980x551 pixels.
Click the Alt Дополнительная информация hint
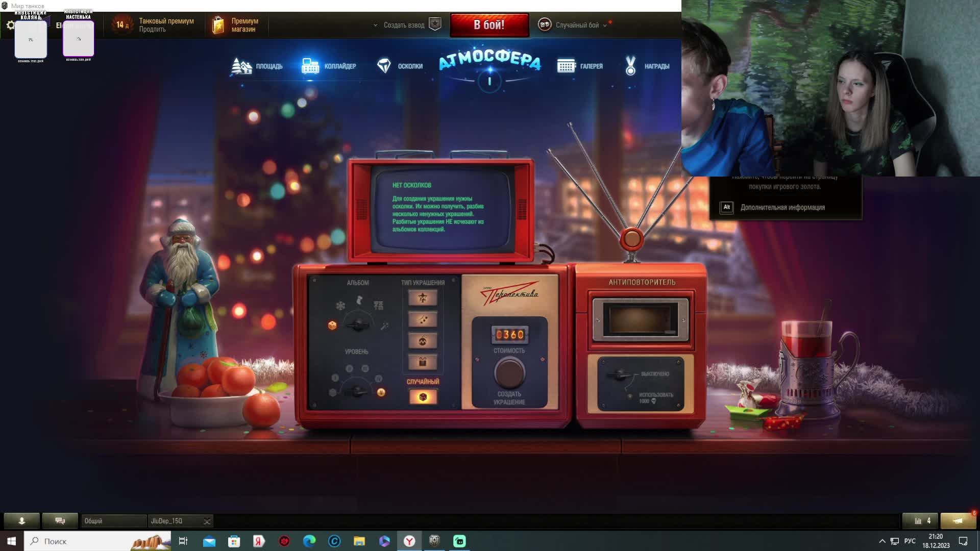tap(772, 207)
